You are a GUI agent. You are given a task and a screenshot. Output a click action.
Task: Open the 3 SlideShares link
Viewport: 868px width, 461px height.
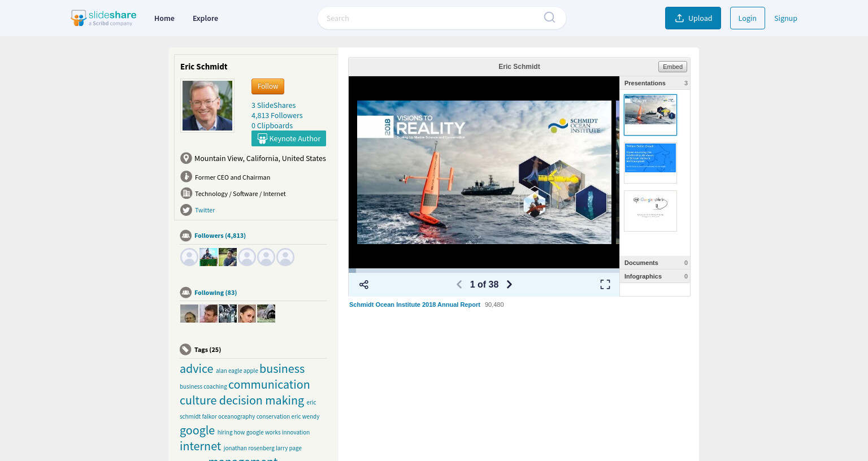click(274, 105)
